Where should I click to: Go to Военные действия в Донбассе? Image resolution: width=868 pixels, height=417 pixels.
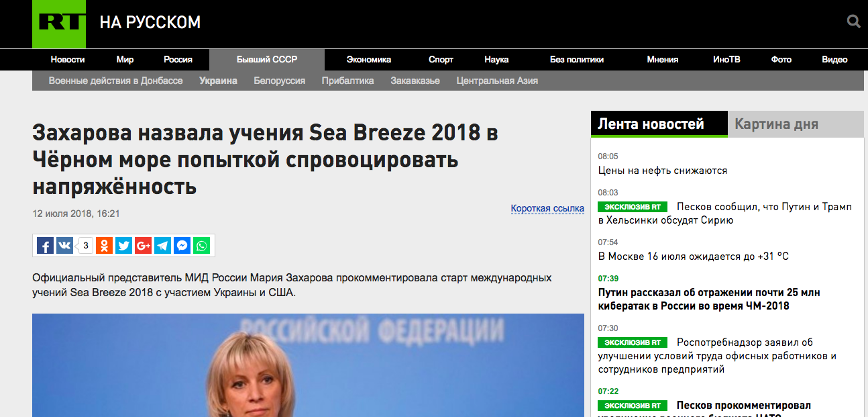pos(115,81)
